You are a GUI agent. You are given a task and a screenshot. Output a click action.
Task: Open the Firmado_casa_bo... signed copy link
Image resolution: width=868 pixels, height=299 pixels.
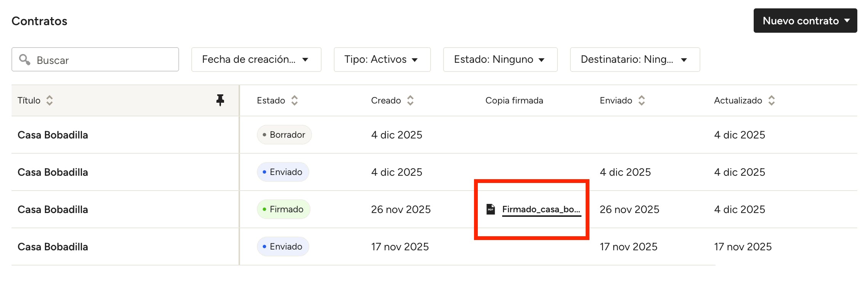tap(541, 209)
